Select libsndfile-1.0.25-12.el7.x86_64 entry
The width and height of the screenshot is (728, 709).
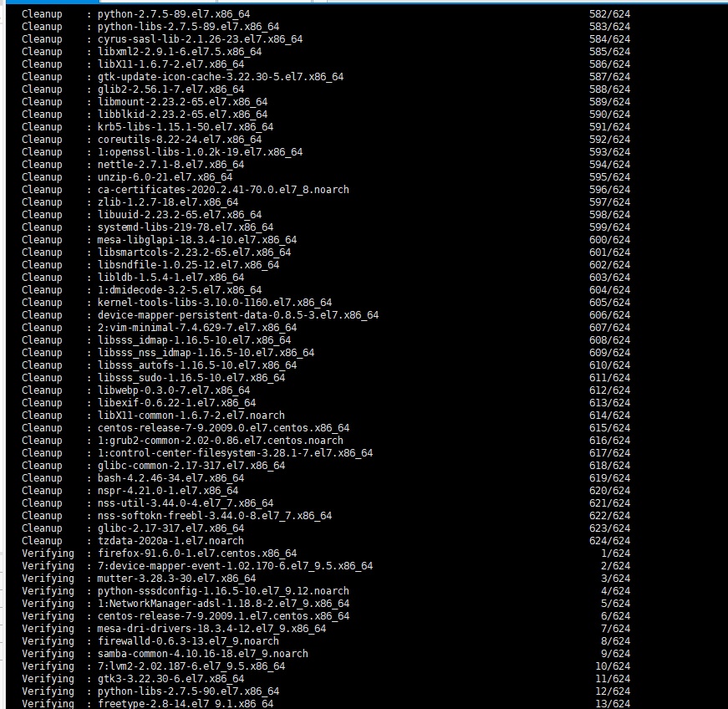[x=188, y=265]
